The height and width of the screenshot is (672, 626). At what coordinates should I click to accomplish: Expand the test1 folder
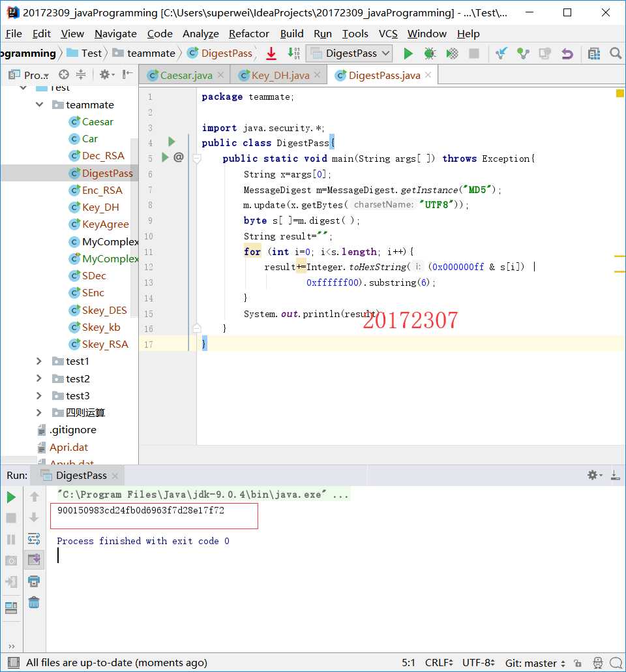39,361
